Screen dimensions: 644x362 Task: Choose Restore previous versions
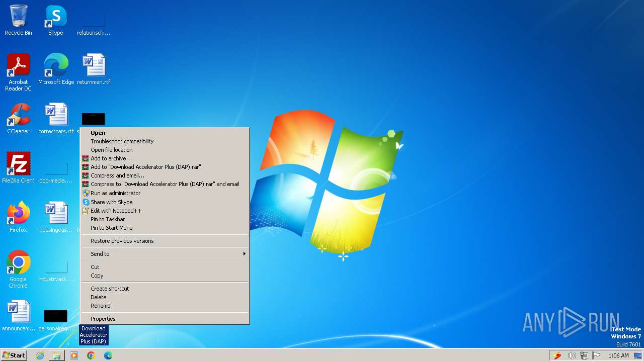point(165,241)
